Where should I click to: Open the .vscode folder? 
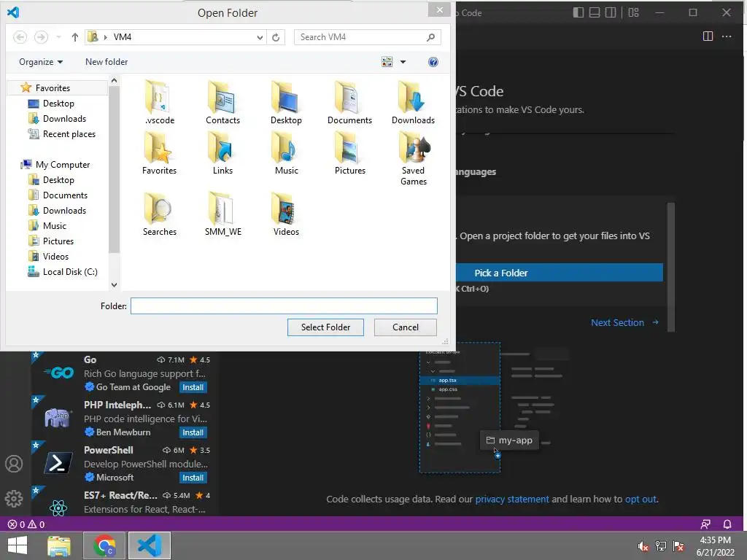159,103
